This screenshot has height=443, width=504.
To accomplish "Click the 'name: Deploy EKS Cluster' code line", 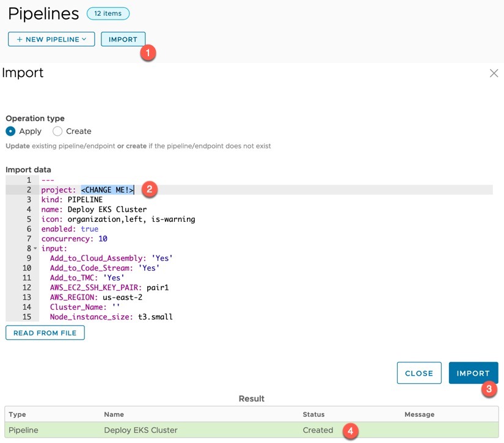I will pyautogui.click(x=94, y=210).
